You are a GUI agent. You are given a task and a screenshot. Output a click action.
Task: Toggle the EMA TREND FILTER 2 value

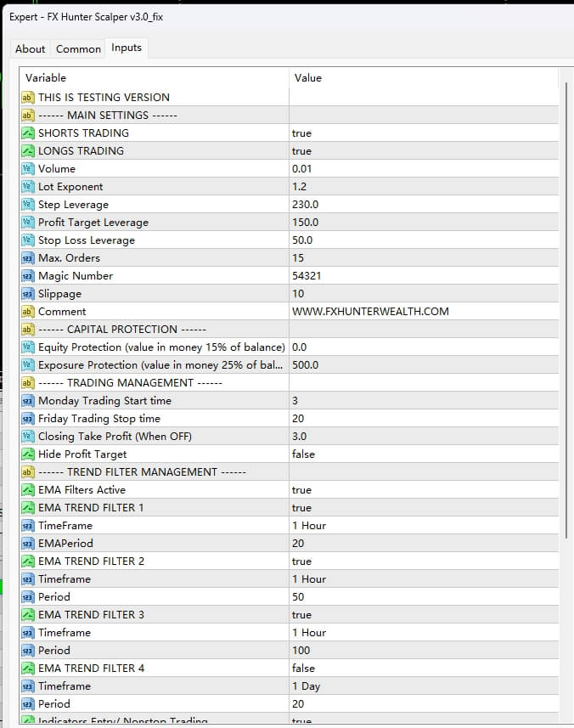(x=423, y=562)
